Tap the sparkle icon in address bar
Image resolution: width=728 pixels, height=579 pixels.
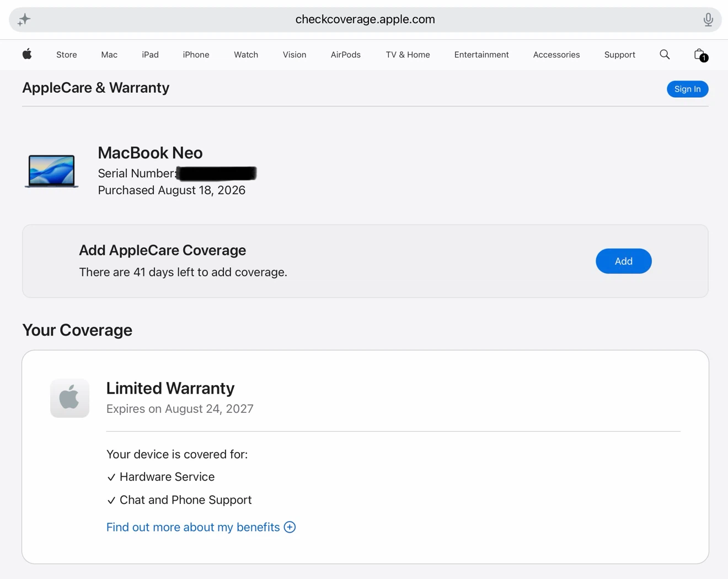24,20
